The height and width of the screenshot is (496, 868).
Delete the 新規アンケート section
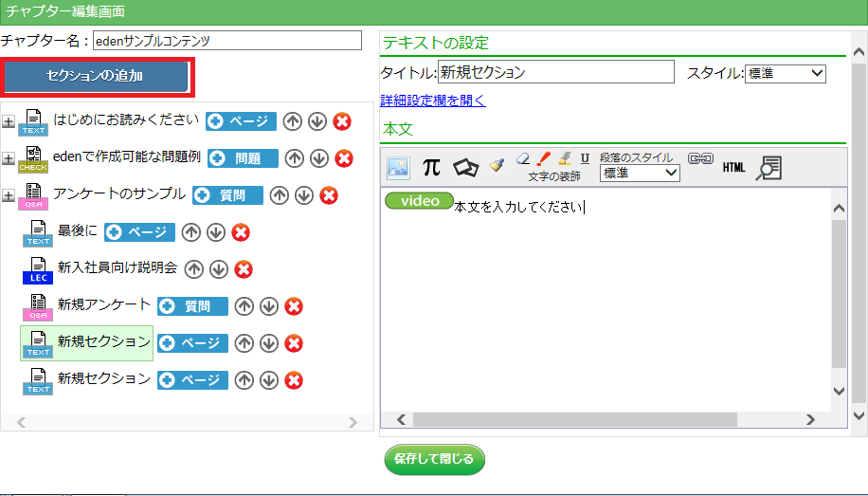point(294,306)
